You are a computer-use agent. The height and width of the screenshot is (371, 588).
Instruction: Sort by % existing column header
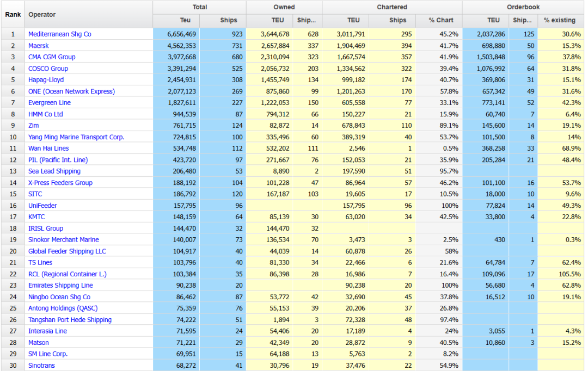tap(561, 21)
